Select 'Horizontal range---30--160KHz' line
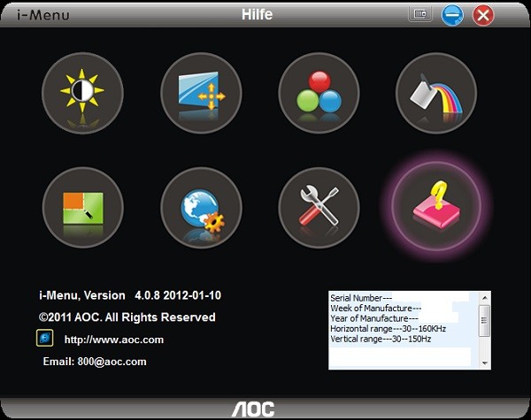The width and height of the screenshot is (531, 420). 389,329
